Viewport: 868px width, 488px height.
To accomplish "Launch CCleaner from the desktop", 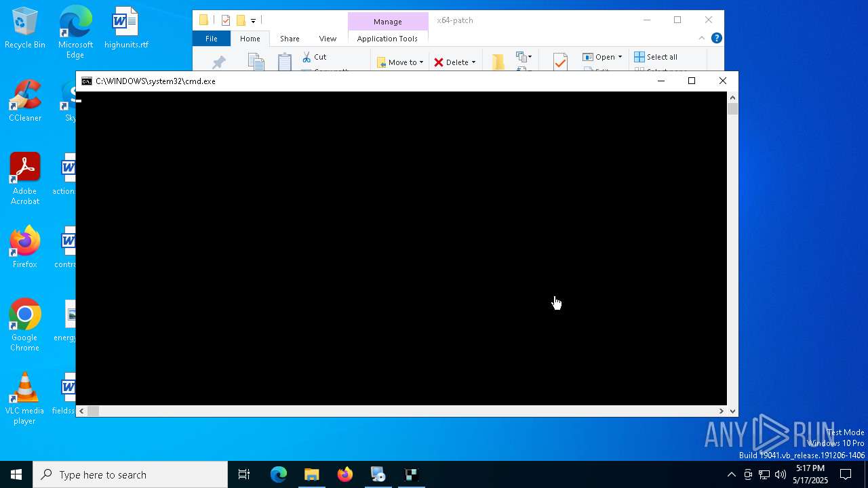I will (25, 102).
